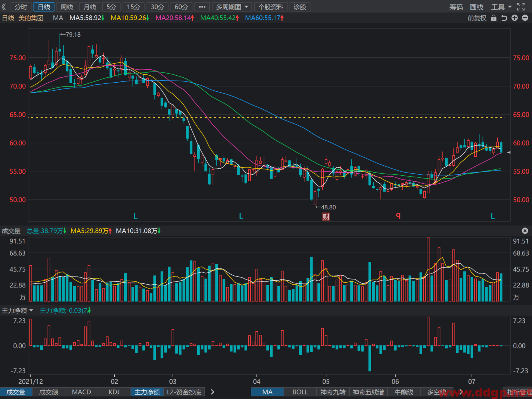Click the 财 earnings marker on the chart
The image size is (532, 399).
326,217
